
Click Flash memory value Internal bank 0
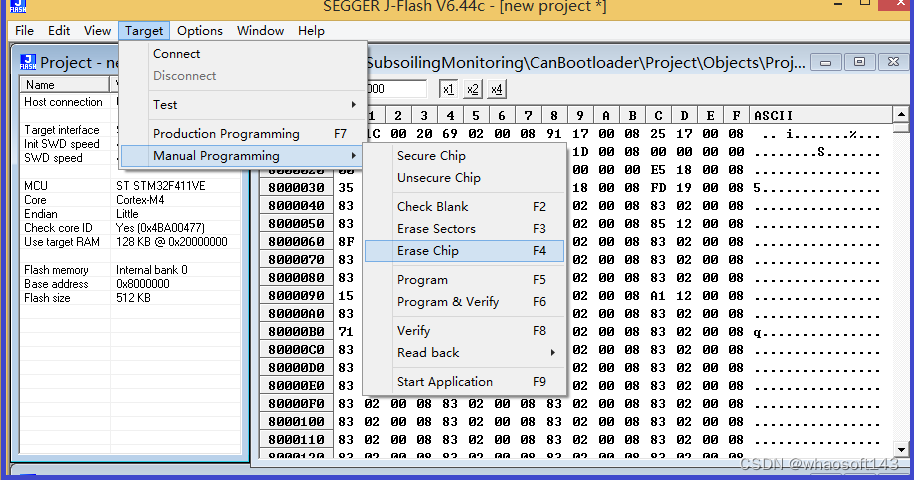152,270
